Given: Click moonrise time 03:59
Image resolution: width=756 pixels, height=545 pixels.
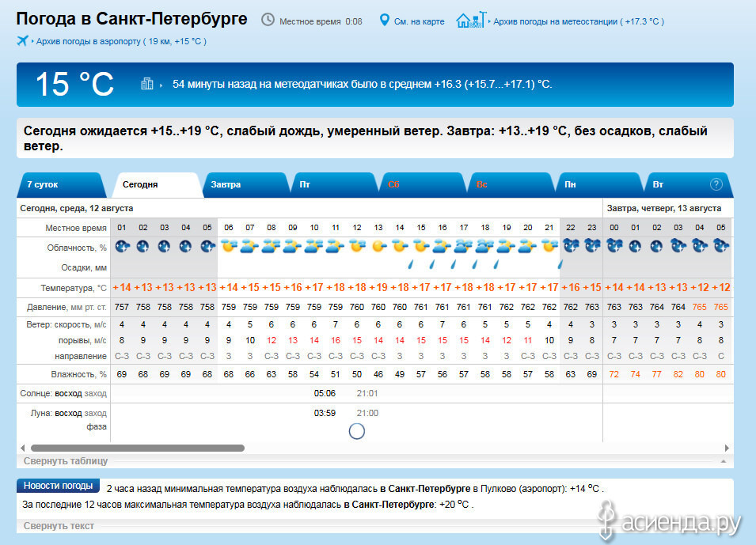Looking at the screenshot, I should click(325, 413).
